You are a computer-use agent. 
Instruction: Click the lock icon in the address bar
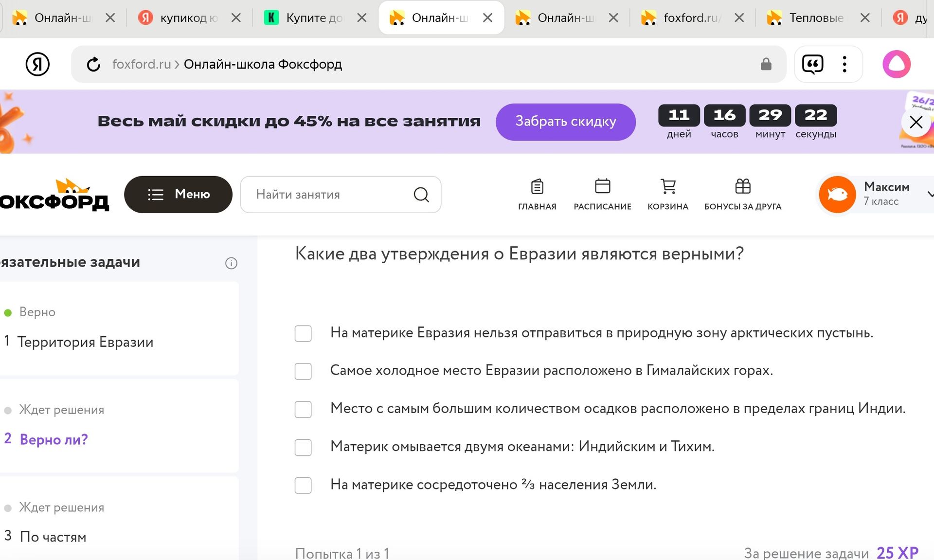pyautogui.click(x=766, y=64)
